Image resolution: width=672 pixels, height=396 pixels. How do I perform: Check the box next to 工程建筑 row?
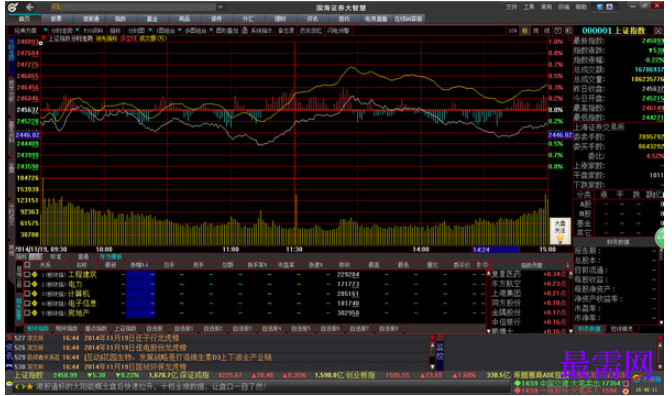[27, 274]
